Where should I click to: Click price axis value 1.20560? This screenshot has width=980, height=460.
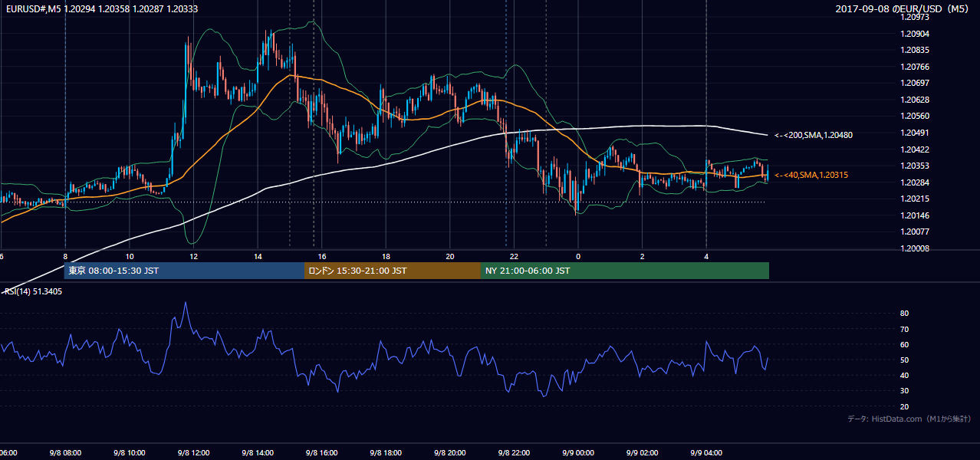pos(916,117)
